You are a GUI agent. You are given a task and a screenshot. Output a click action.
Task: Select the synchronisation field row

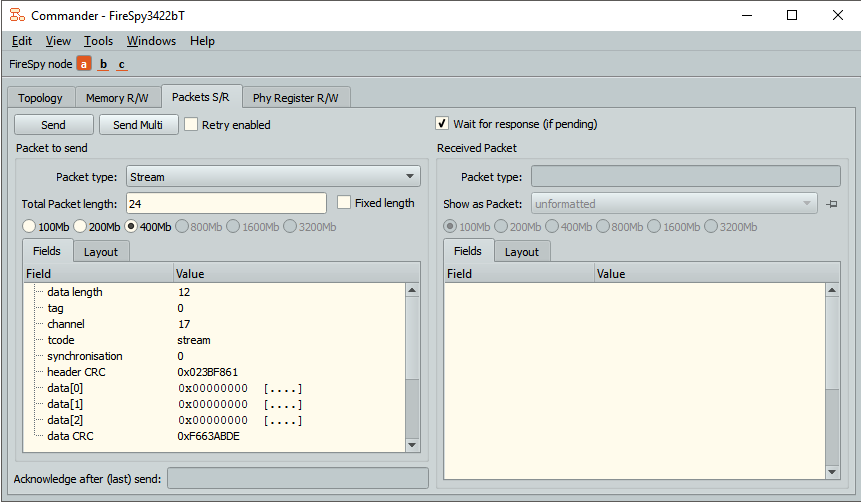[x=215, y=355]
